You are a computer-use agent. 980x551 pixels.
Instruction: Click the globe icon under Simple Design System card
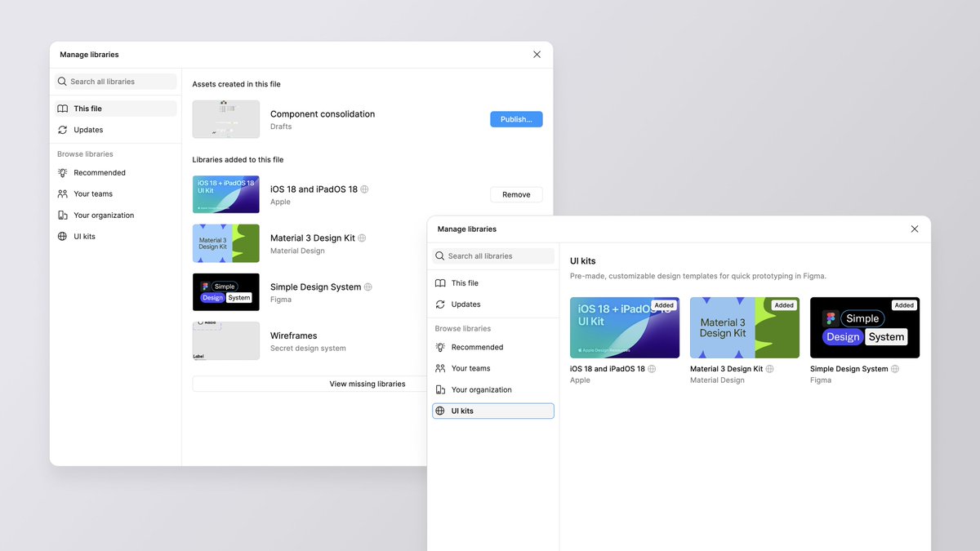pyautogui.click(x=895, y=369)
